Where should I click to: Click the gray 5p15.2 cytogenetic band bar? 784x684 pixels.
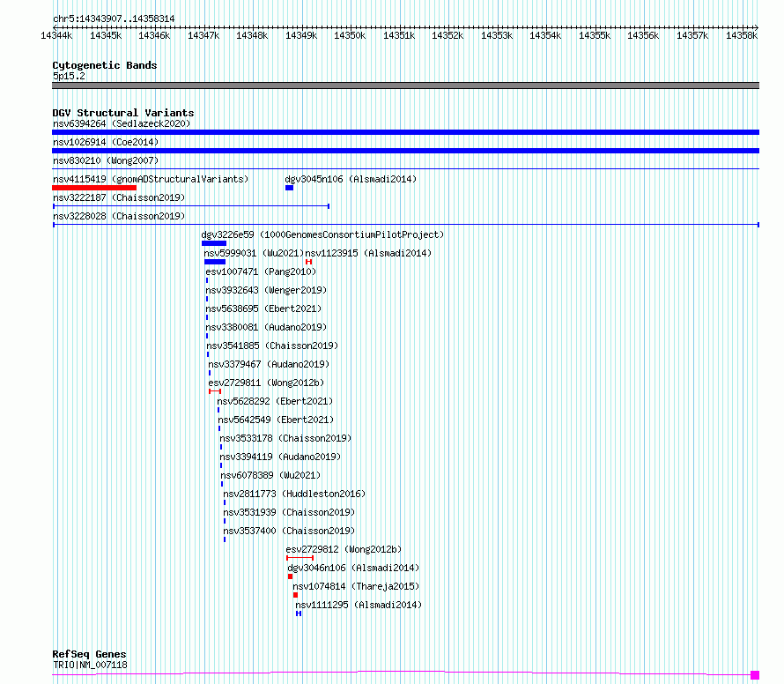(405, 85)
